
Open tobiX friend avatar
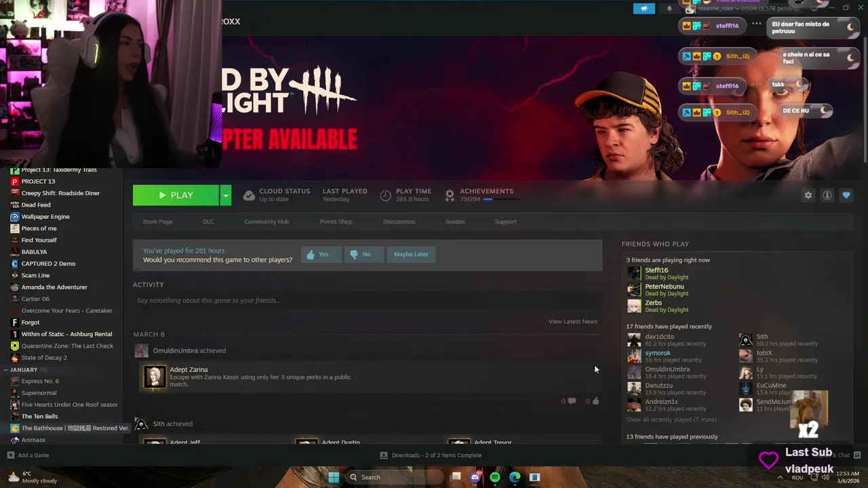[x=745, y=356]
